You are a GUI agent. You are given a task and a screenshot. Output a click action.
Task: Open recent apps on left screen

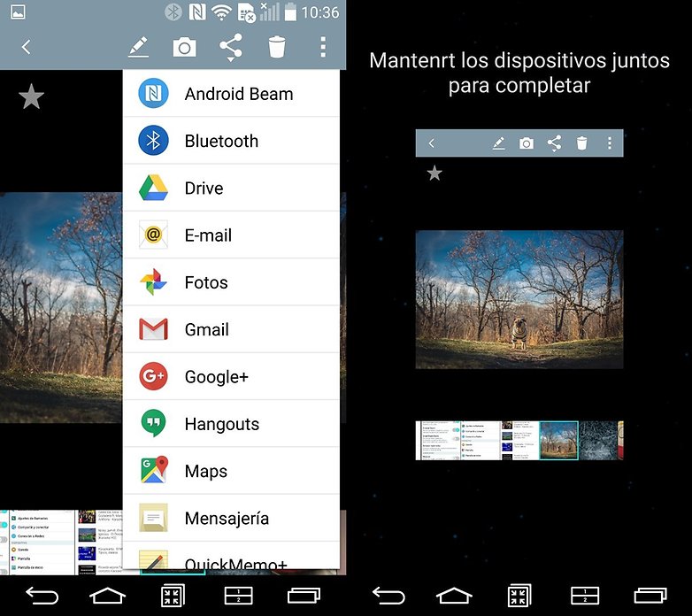(x=304, y=596)
